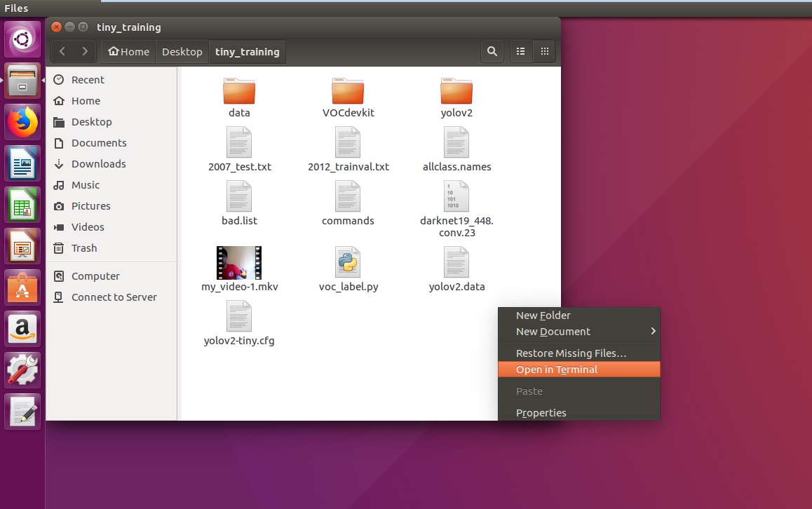The width and height of the screenshot is (812, 509).
Task: Select the 2007_test.txt file icon
Action: 238,142
